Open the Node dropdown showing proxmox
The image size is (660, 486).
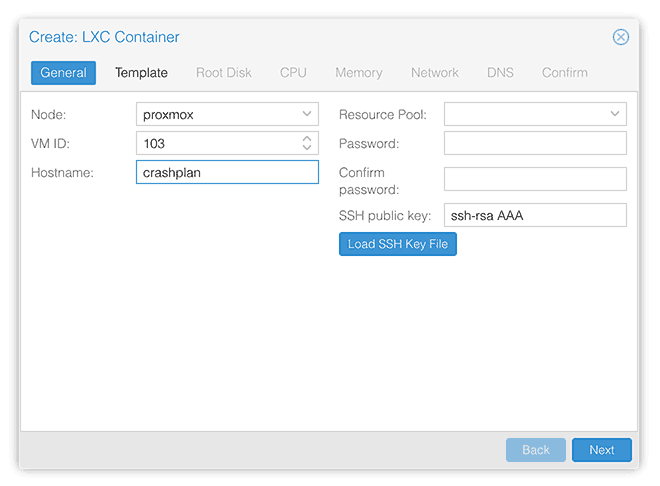point(227,114)
